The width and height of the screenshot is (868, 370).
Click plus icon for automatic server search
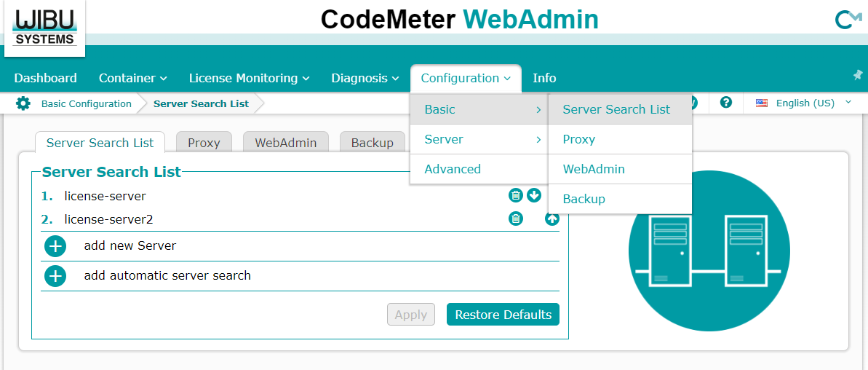coord(55,276)
